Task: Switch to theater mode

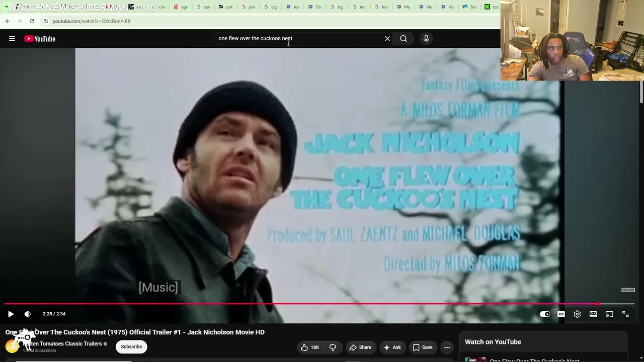Action: click(593, 314)
